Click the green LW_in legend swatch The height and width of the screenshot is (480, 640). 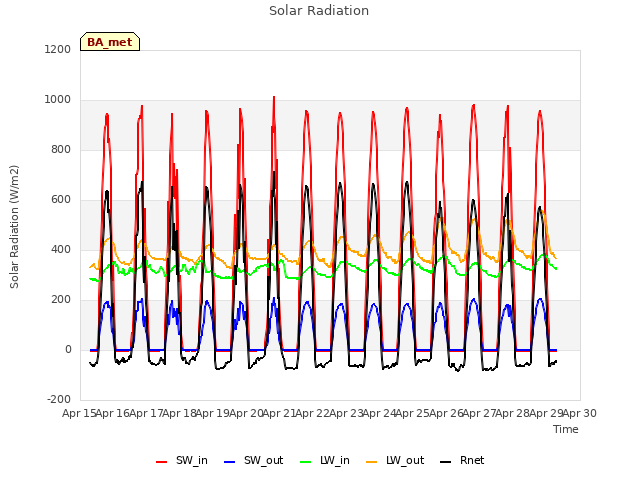(x=306, y=462)
